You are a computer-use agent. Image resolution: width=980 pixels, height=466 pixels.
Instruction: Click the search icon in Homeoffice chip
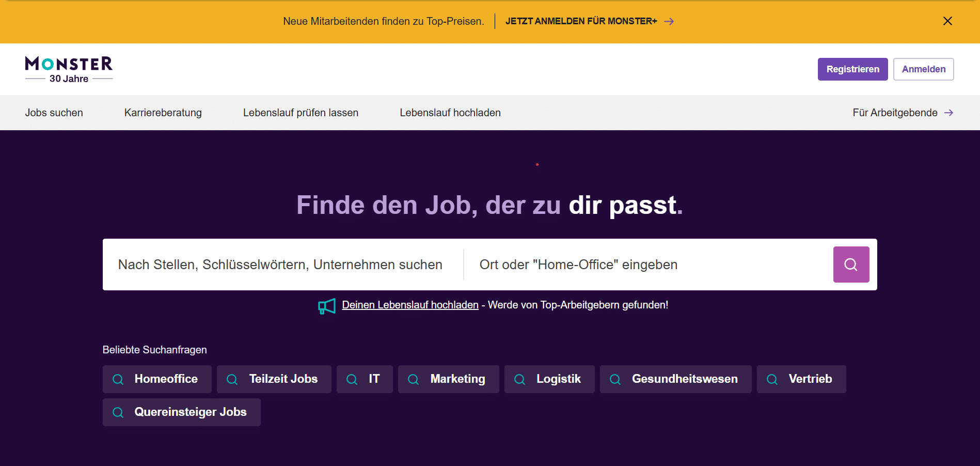point(118,379)
